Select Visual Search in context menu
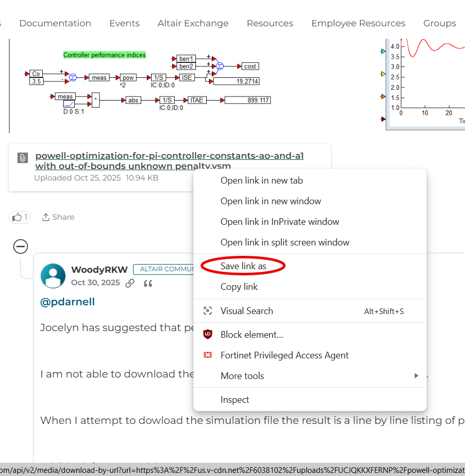This screenshot has width=465, height=476. (x=310, y=311)
